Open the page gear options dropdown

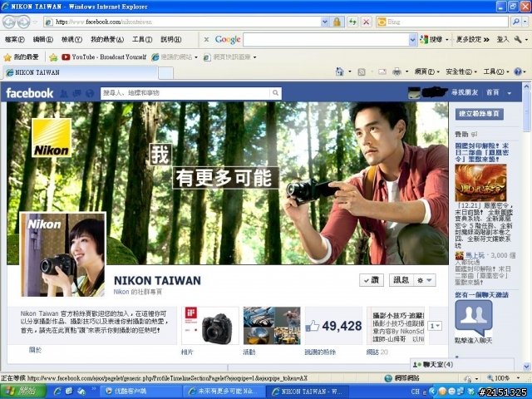(x=425, y=280)
